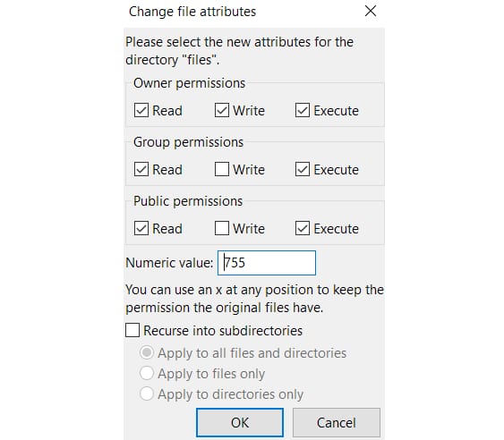Close the Change file attributes dialog
Screen dimensions: 504x440
click(x=371, y=11)
